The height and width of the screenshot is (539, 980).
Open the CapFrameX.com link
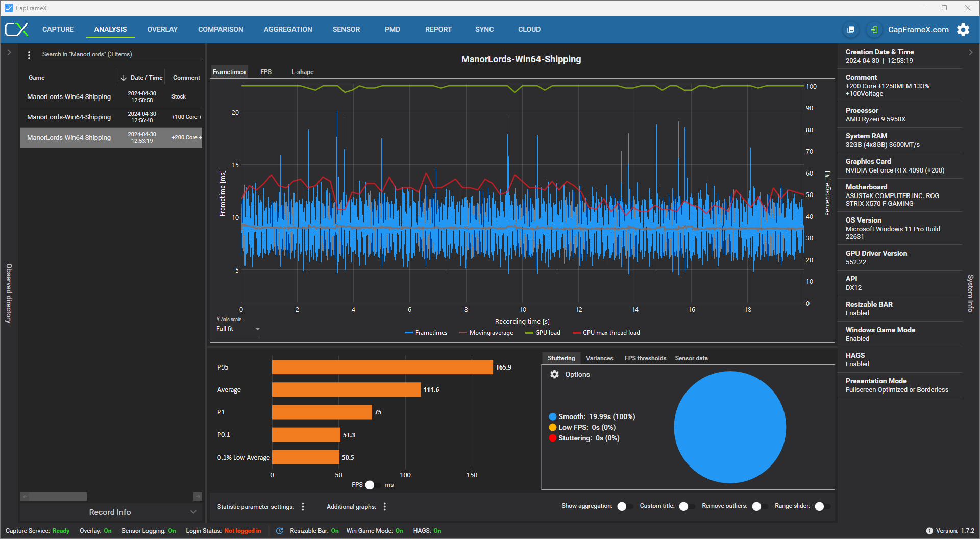[x=918, y=30]
